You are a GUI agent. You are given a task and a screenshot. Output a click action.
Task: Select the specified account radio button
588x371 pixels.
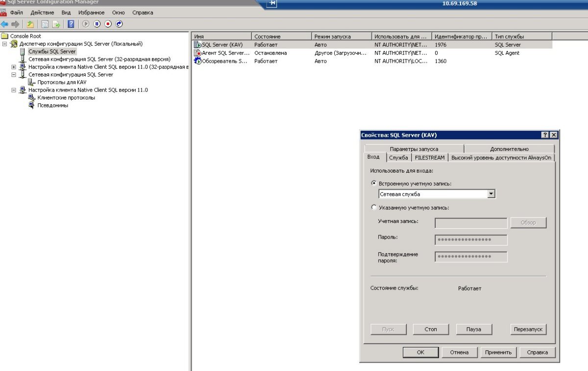374,207
